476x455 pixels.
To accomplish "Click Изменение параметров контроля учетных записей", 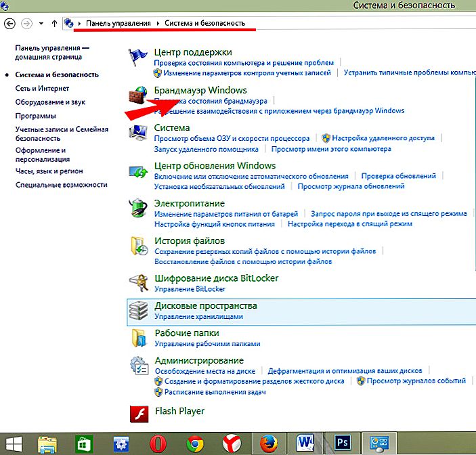I will 247,73.
